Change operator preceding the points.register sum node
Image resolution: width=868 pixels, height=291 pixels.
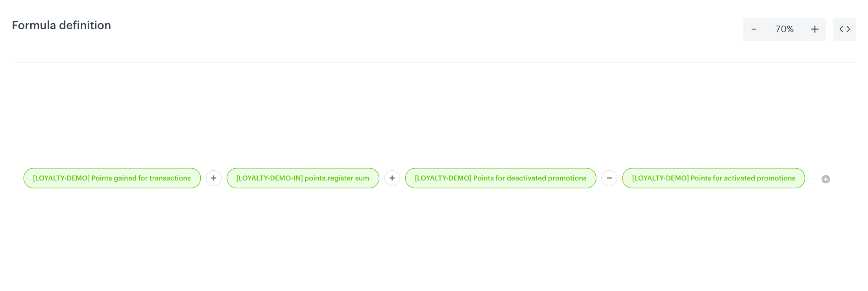(214, 178)
